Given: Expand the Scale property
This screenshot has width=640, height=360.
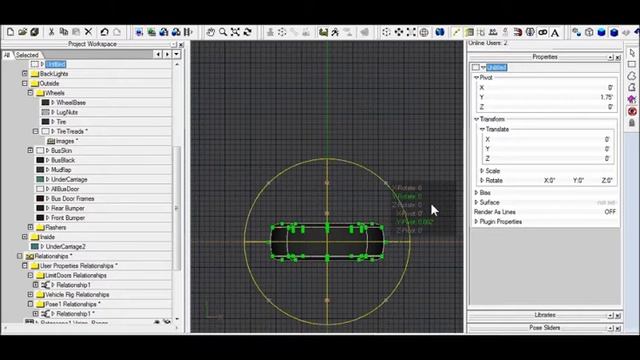Looking at the screenshot, I should [x=482, y=171].
